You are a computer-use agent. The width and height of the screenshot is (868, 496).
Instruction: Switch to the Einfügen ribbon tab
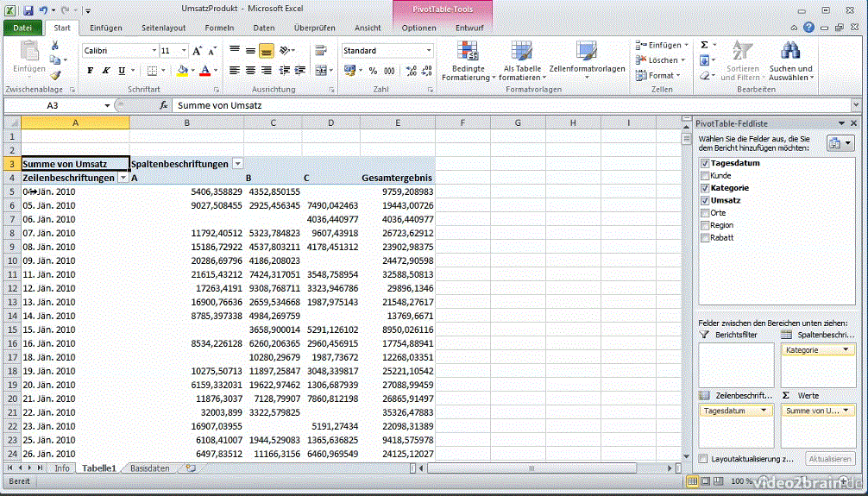point(106,28)
